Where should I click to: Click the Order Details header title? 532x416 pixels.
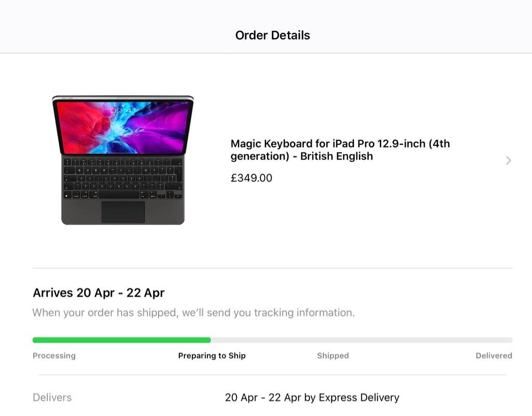click(x=272, y=35)
